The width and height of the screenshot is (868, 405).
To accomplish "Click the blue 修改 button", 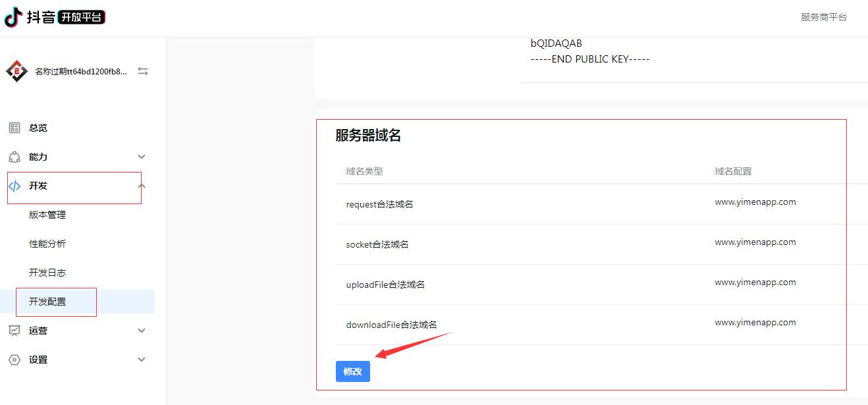I will [353, 371].
